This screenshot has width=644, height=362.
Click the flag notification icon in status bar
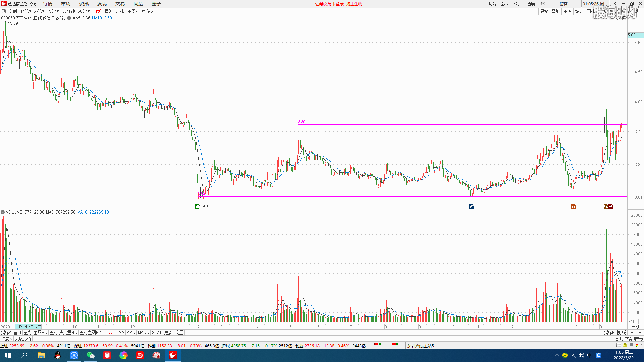631,345
